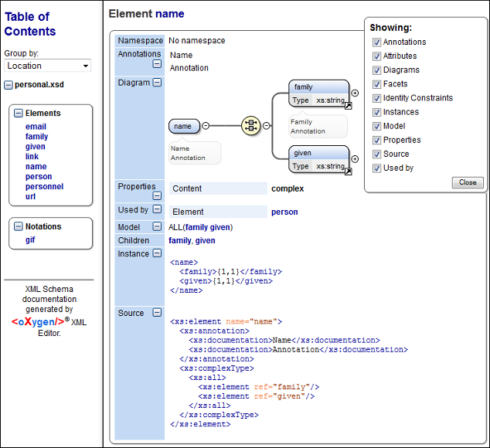Open the gif notation link

(x=30, y=240)
